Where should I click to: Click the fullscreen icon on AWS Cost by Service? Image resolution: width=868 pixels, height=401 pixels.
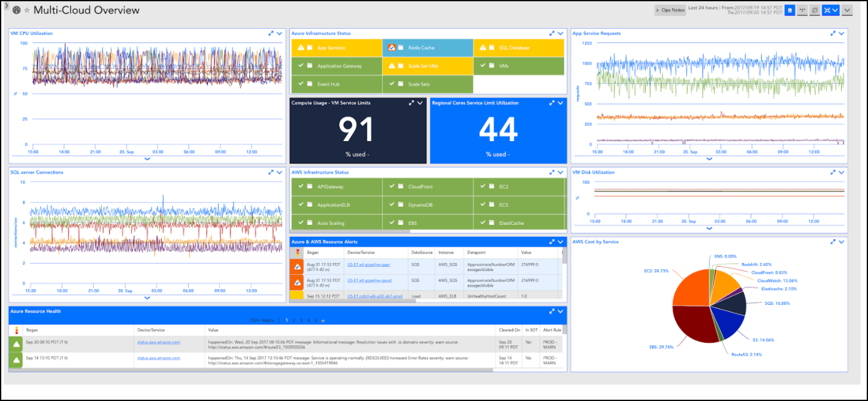[833, 241]
